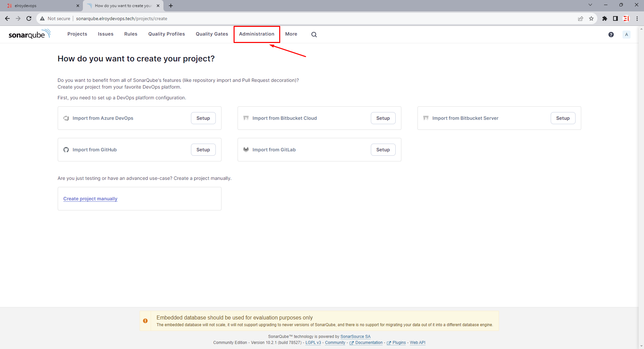Click the 'Import from Bitbucket Cloud' label
Image resolution: width=644 pixels, height=349 pixels.
pos(285,118)
